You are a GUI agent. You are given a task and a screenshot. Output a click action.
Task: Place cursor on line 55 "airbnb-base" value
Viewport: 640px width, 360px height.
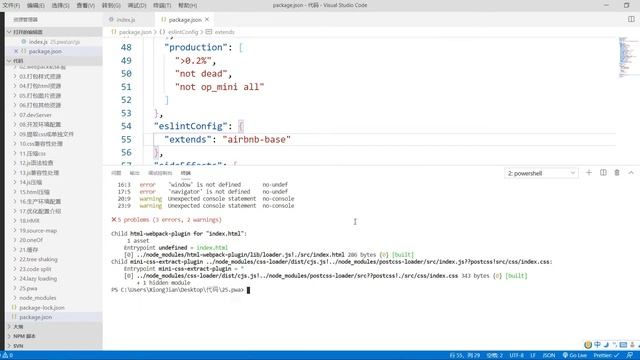[x=256, y=139]
